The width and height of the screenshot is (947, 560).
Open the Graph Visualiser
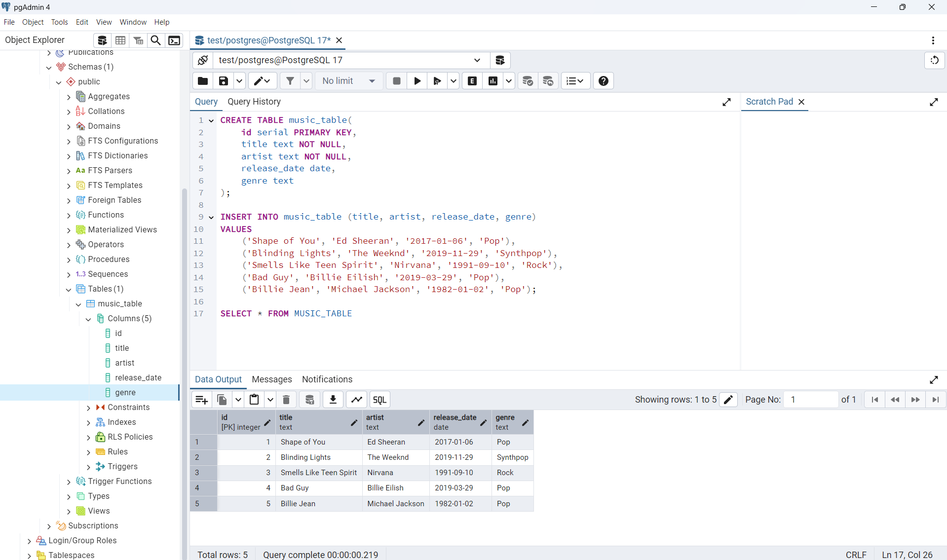tap(357, 400)
